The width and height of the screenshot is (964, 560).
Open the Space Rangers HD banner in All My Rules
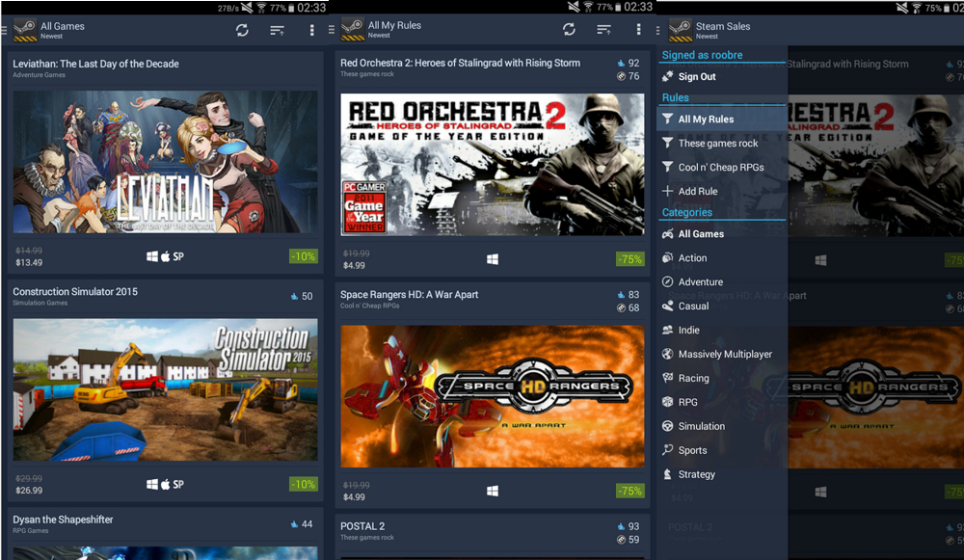pyautogui.click(x=492, y=395)
